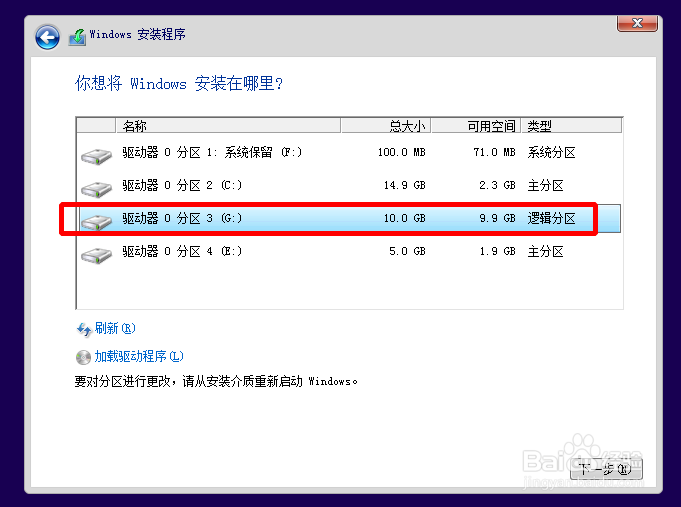Click the 主分区 type of partition 4
This screenshot has width=681, height=507.
tap(545, 252)
